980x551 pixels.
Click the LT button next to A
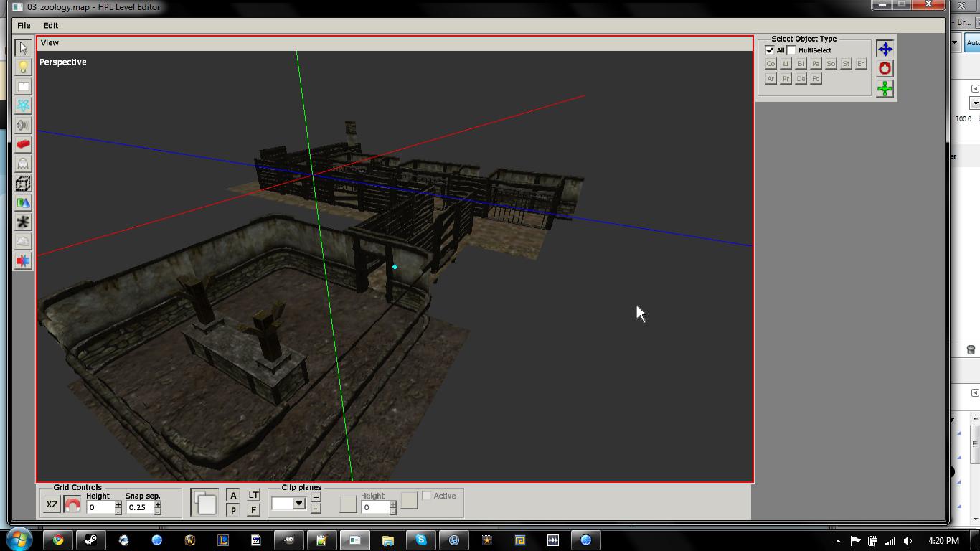coord(253,495)
